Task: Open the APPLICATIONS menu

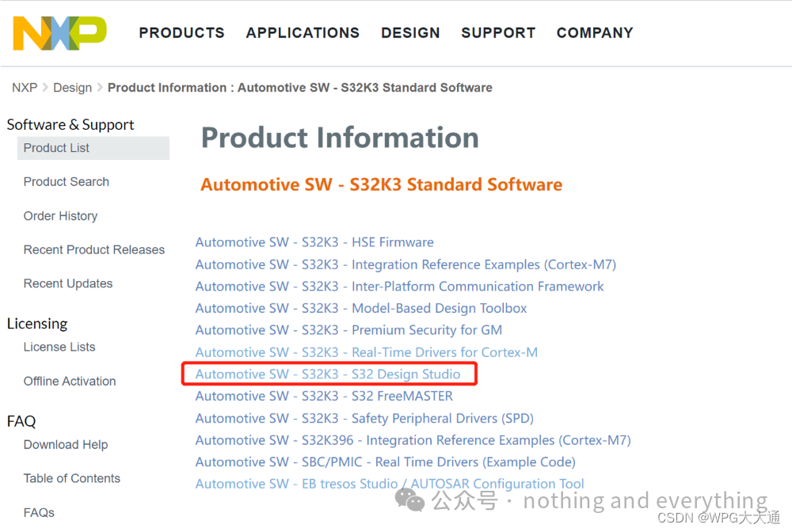Action: click(303, 32)
